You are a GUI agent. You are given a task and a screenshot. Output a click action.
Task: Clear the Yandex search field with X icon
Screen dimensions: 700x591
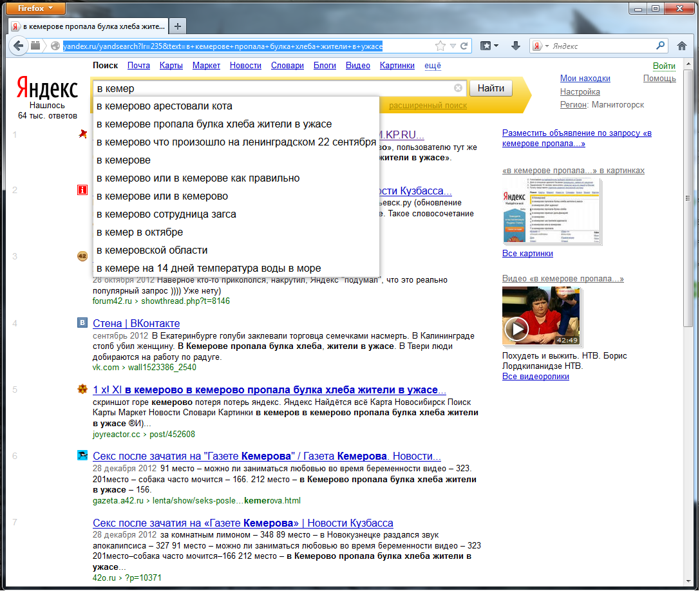click(458, 88)
